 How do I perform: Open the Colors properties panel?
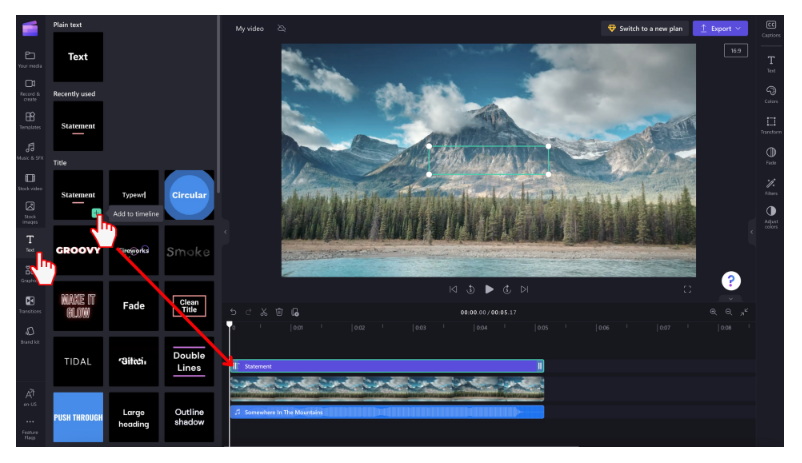pos(771,94)
